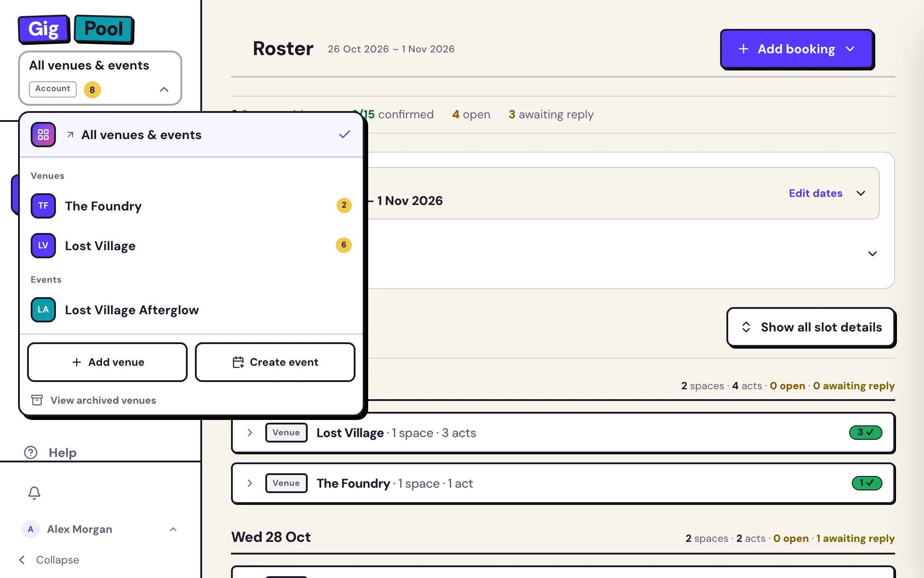Click the Add venue button

[107, 362]
